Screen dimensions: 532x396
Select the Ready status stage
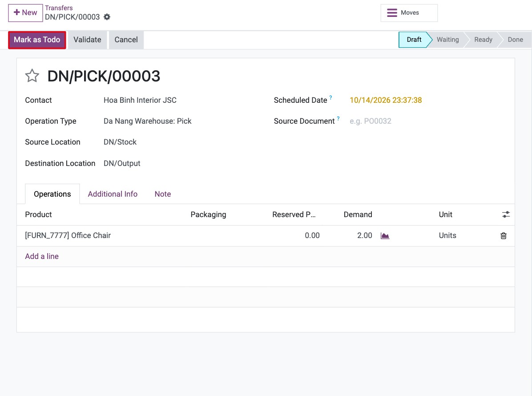(483, 40)
